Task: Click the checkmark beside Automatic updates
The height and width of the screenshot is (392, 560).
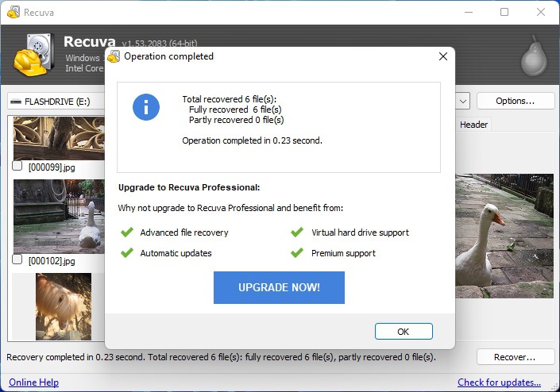Action: coord(127,253)
